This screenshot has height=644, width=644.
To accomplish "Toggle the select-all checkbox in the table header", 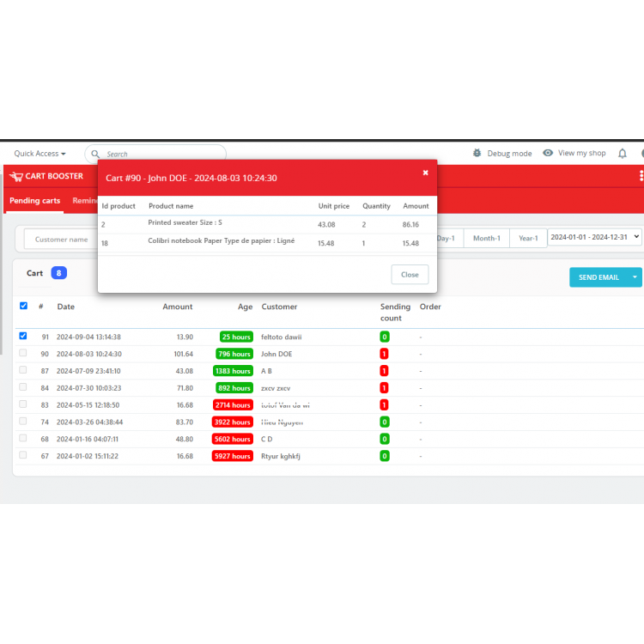I will pyautogui.click(x=23, y=306).
